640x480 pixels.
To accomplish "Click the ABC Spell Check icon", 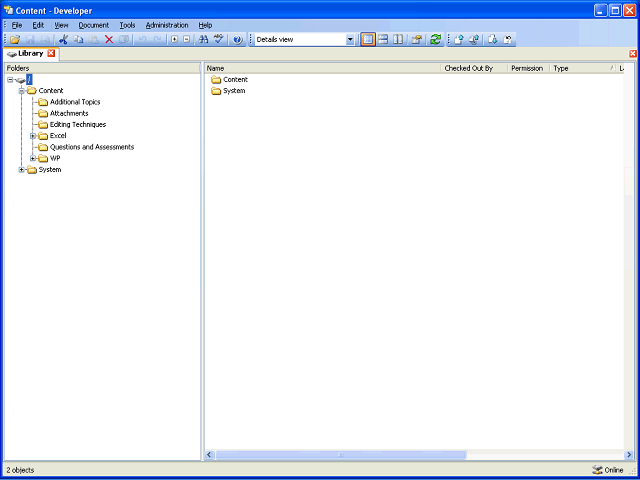I will coord(219,40).
